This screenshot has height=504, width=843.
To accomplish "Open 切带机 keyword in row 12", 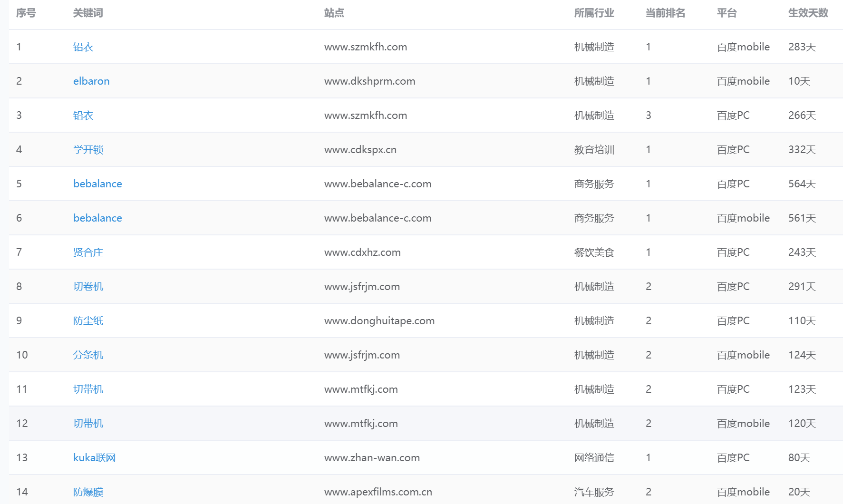I will pyautogui.click(x=88, y=424).
